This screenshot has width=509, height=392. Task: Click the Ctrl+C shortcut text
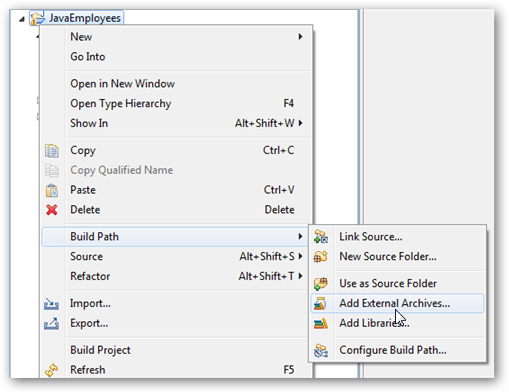pos(279,150)
